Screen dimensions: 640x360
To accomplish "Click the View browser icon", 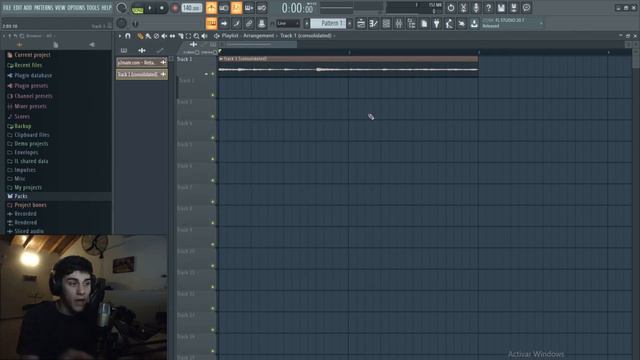I will [411, 24].
